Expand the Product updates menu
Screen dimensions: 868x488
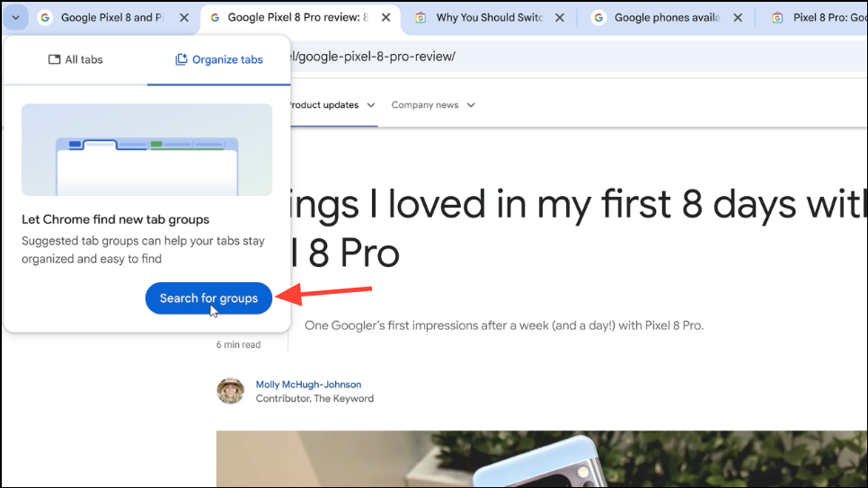pyautogui.click(x=332, y=105)
